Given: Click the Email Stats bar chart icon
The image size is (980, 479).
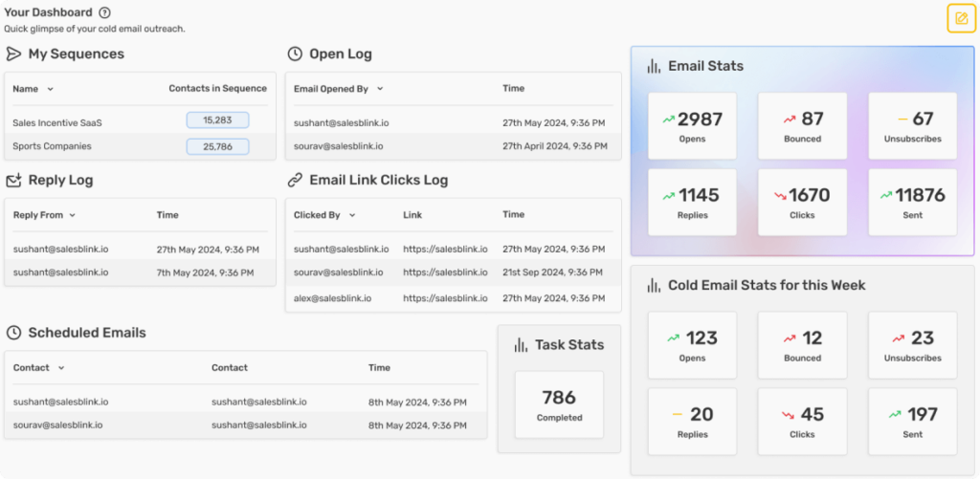Looking at the screenshot, I should coord(654,67).
